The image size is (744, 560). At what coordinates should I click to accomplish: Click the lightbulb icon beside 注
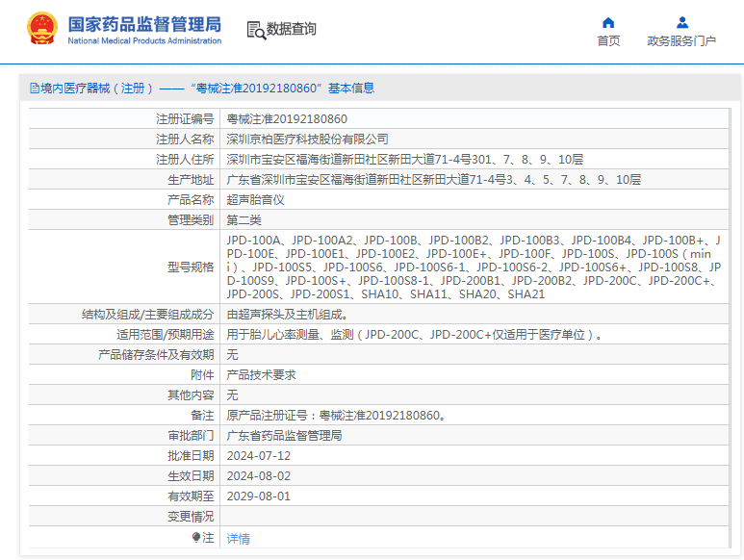[x=196, y=537]
